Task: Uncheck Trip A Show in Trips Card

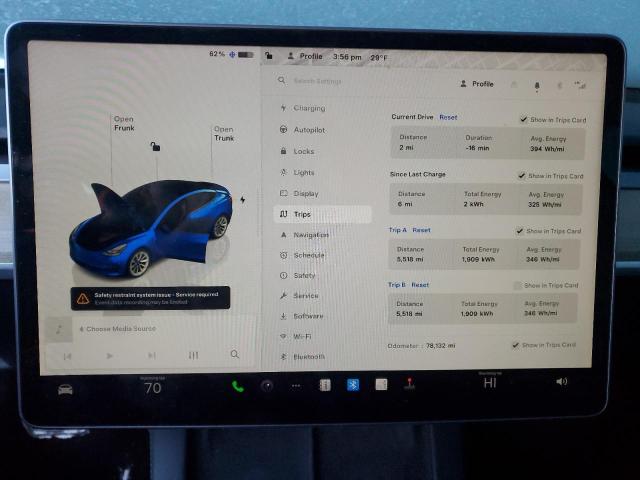Action: 519,231
